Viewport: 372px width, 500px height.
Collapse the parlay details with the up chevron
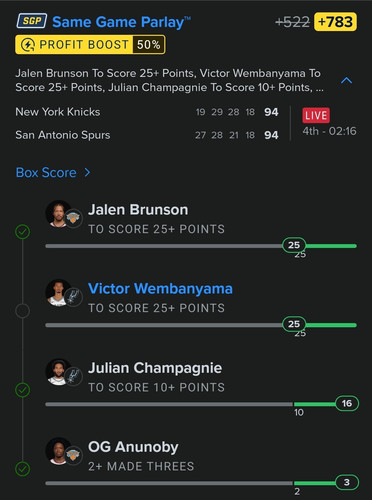click(x=347, y=80)
